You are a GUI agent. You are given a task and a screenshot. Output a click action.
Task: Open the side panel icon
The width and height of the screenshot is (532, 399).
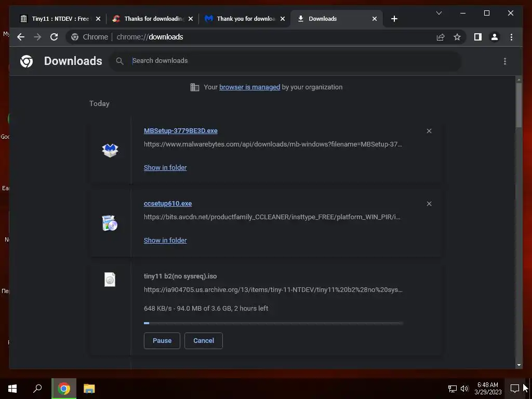pos(478,37)
